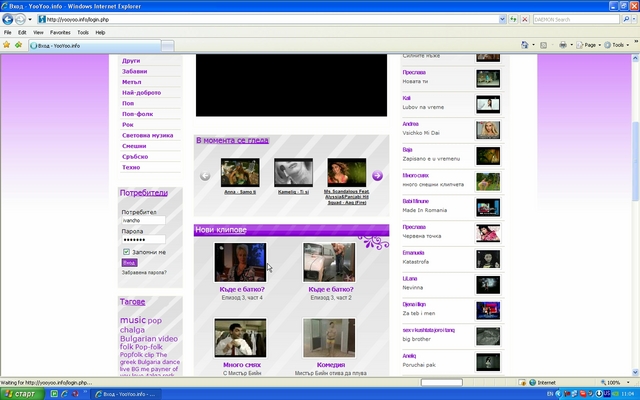Click the chalga tag link
The height and width of the screenshot is (400, 640).
coord(132,330)
